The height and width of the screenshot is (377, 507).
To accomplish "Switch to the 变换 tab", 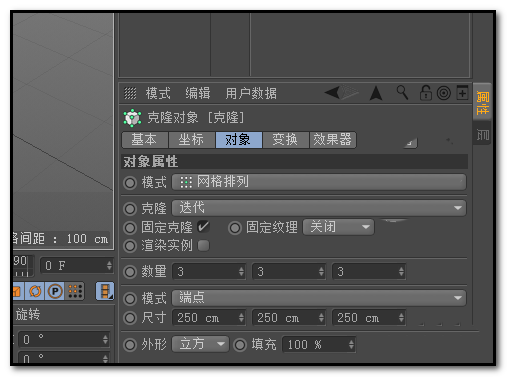I will pos(285,139).
